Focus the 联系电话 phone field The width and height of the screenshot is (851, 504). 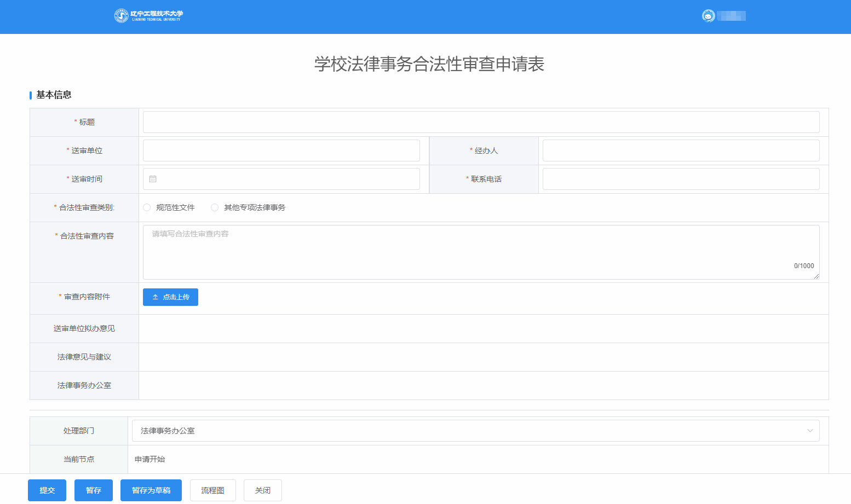coord(681,179)
